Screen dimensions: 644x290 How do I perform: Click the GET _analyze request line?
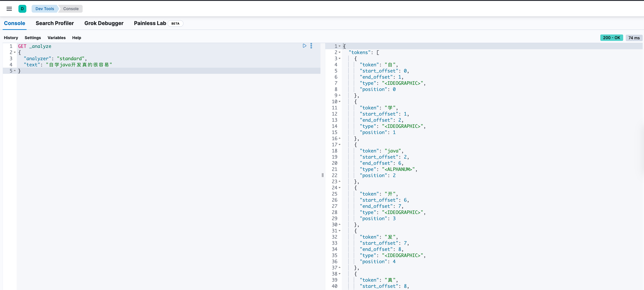[x=35, y=46]
